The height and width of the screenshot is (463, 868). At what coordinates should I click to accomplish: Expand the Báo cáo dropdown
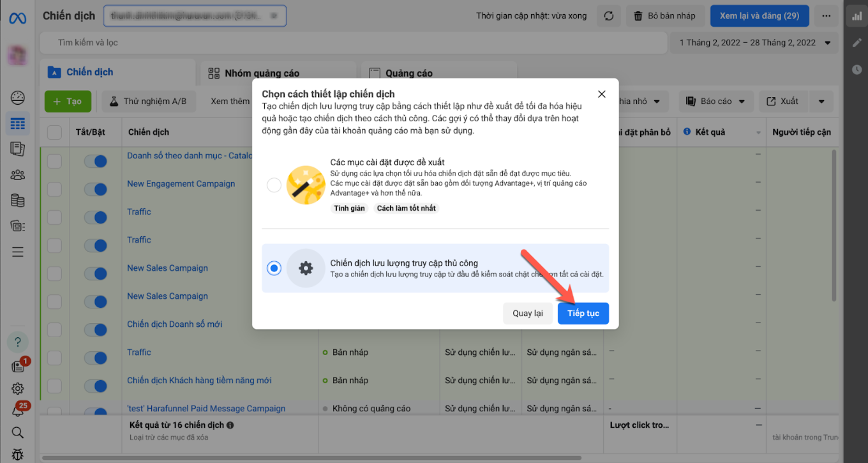(716, 101)
